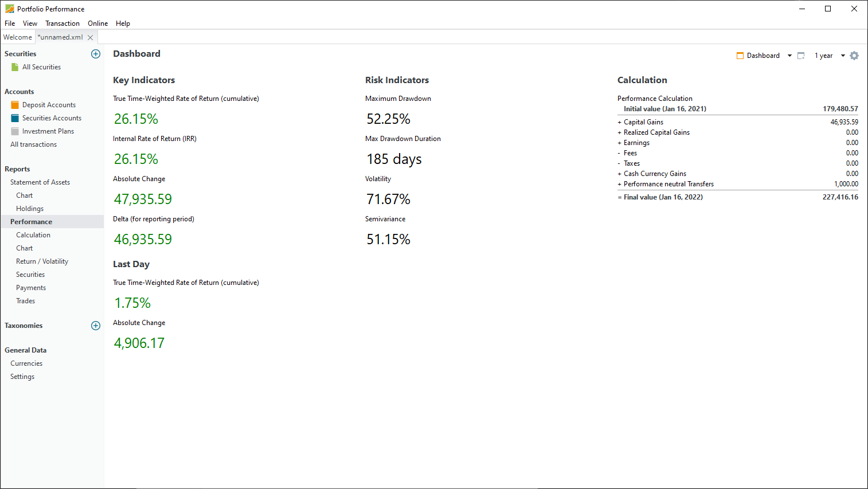
Task: Open Securities Accounts in sidebar
Action: 52,118
